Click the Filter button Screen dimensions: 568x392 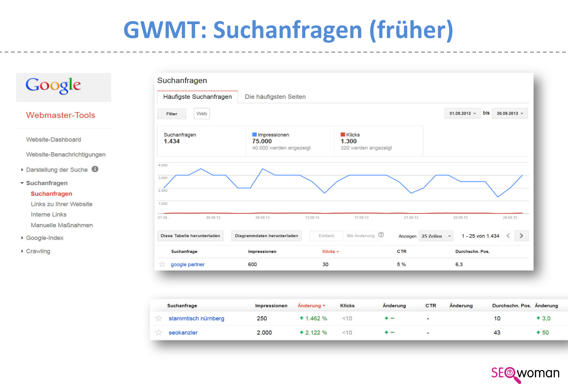[171, 114]
